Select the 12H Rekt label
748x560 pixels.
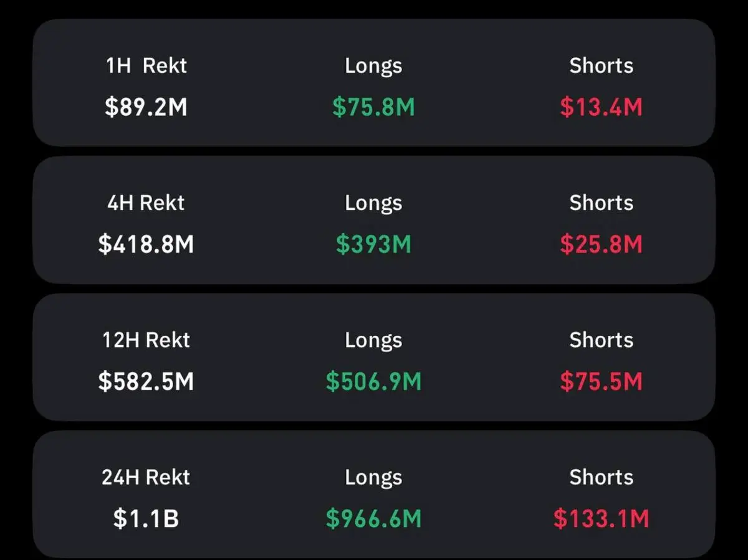[146, 339]
